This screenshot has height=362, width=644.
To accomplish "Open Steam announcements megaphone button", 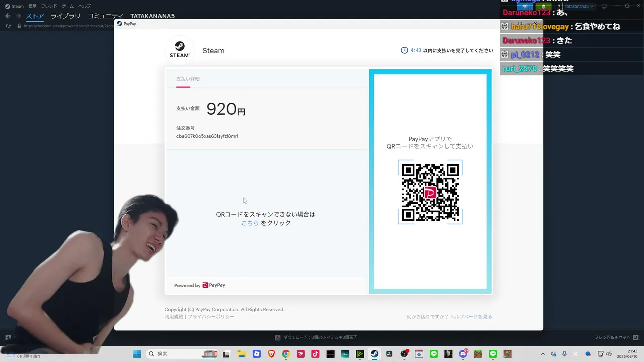I will pos(524,6).
